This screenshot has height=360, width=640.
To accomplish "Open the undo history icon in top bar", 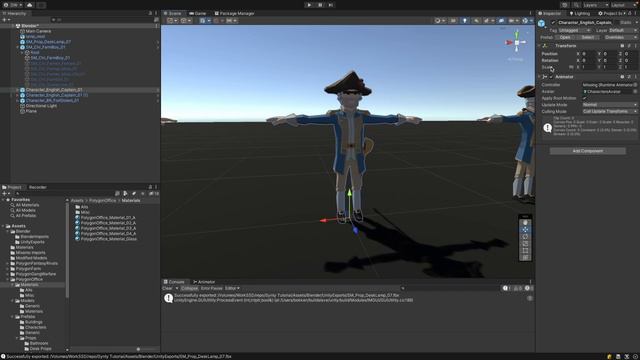I will [565, 5].
